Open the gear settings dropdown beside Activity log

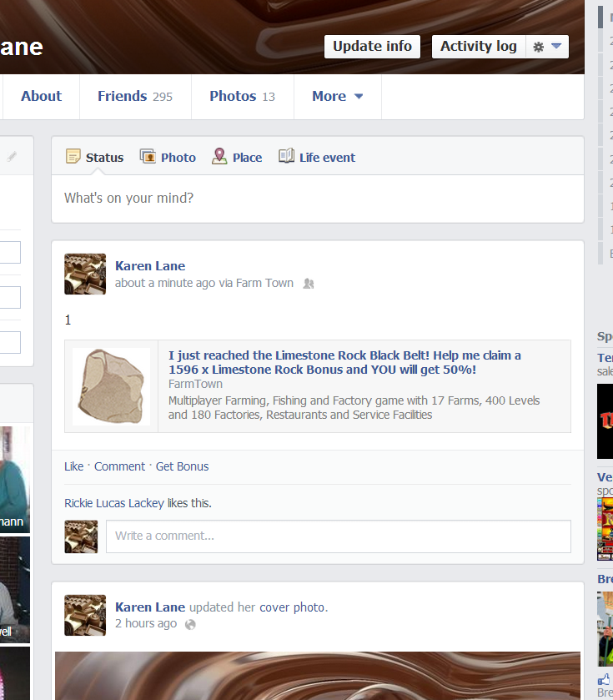(x=547, y=47)
